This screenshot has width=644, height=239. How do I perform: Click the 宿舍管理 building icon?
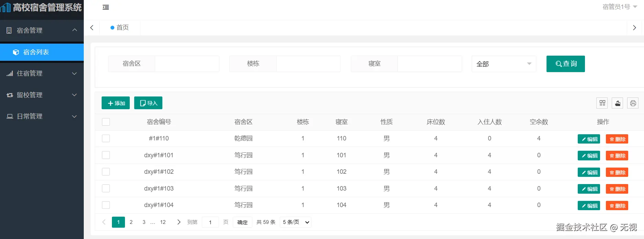coord(9,30)
